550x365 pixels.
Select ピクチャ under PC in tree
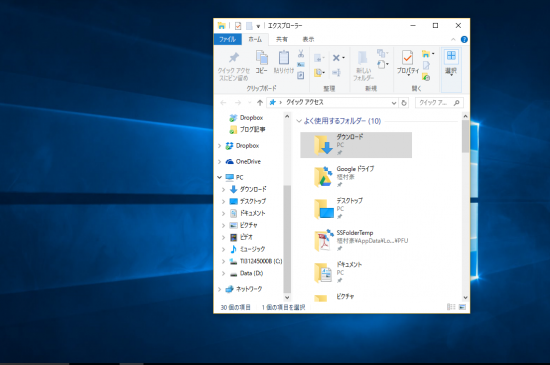click(243, 225)
